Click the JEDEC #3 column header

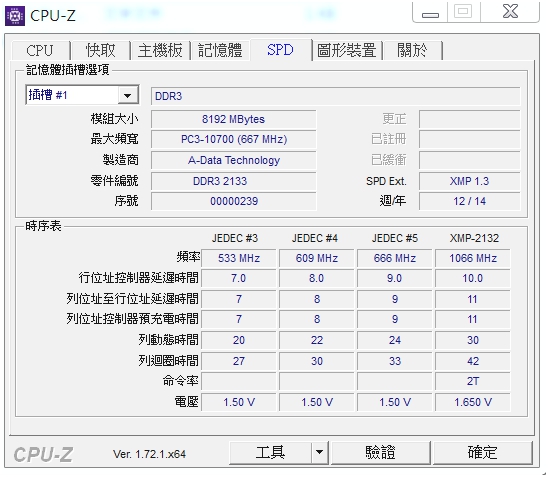coord(235,238)
